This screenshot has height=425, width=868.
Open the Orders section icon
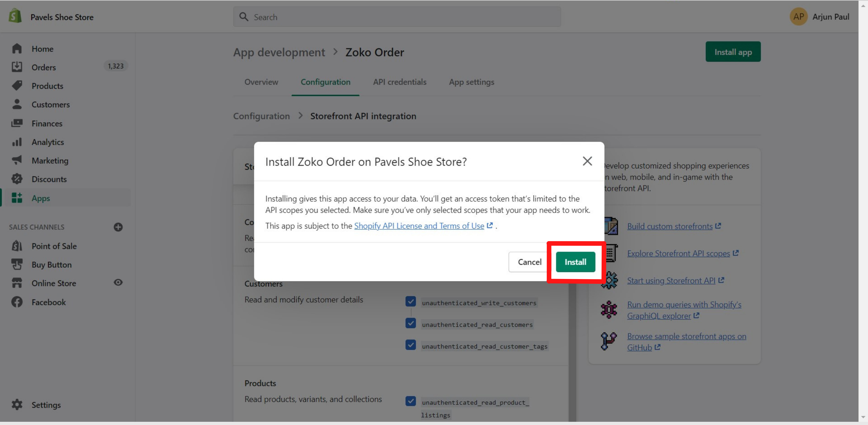(17, 67)
